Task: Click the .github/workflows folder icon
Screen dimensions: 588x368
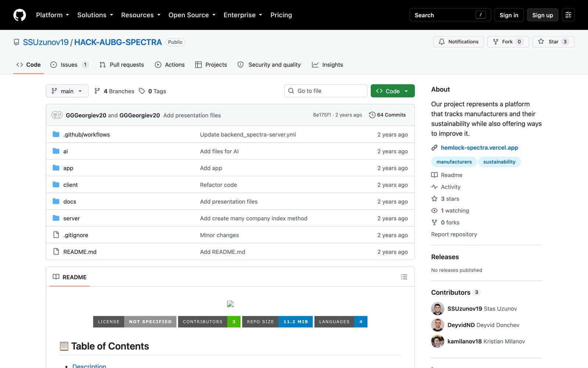Action: click(x=56, y=134)
